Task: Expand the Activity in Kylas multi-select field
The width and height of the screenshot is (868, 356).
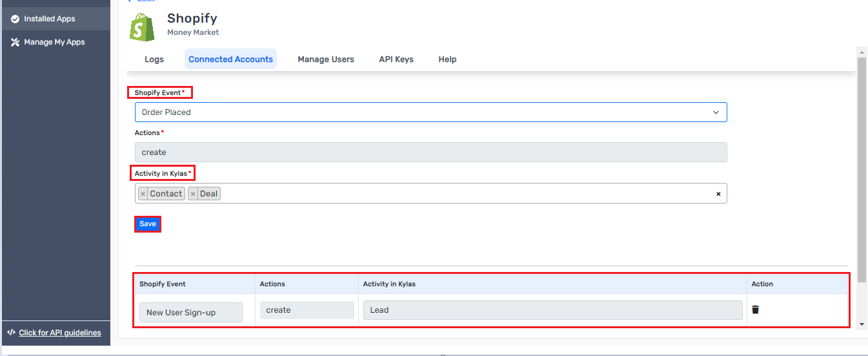Action: [465, 194]
